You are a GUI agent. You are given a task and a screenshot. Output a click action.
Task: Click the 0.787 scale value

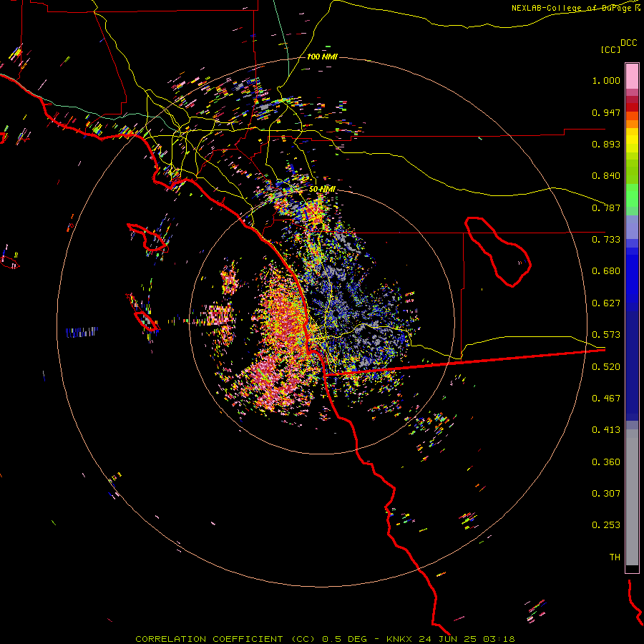[606, 208]
